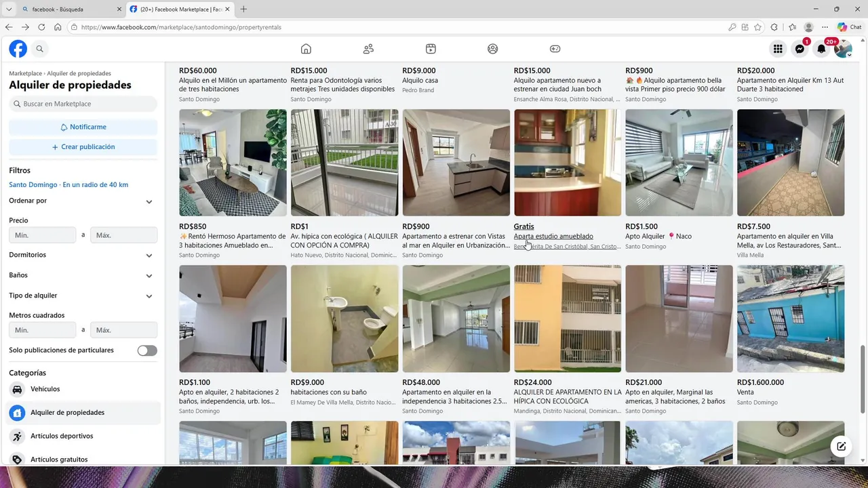Screen dimensions: 868x488
Task: Open the Gratis studio listing photo
Action: click(x=568, y=163)
